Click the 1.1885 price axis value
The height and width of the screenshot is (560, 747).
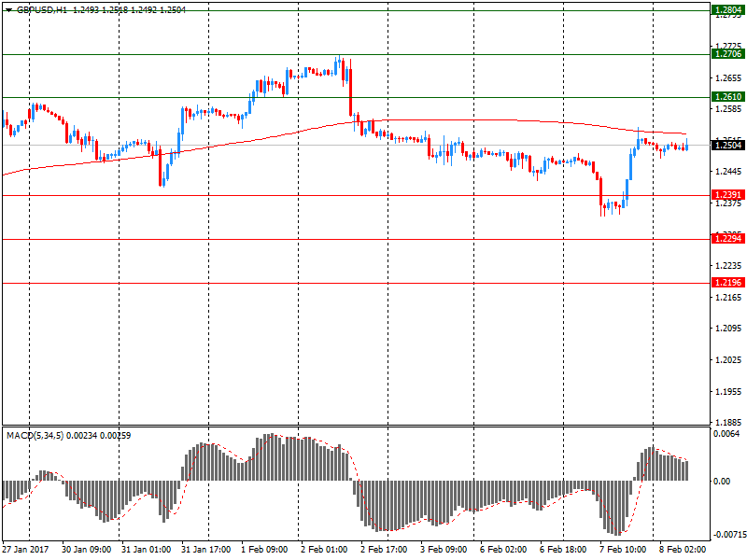click(x=729, y=422)
